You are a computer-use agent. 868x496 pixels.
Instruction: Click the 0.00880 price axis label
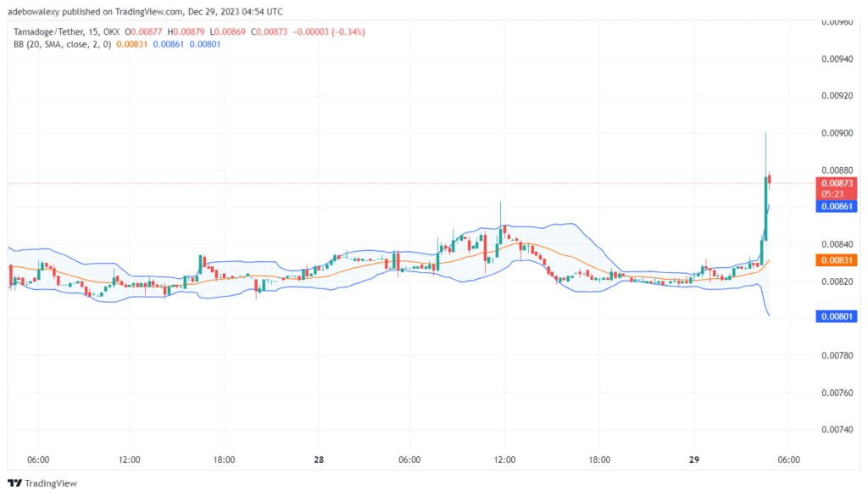(x=837, y=170)
